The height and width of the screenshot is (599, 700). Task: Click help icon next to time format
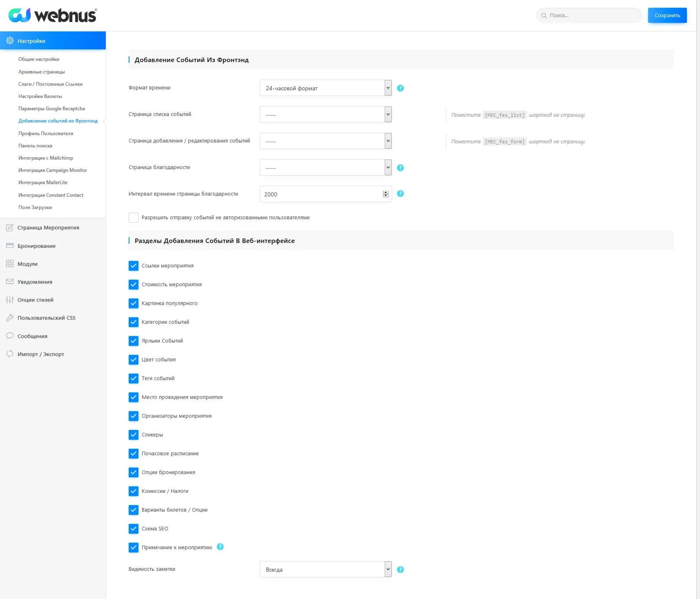pyautogui.click(x=400, y=88)
